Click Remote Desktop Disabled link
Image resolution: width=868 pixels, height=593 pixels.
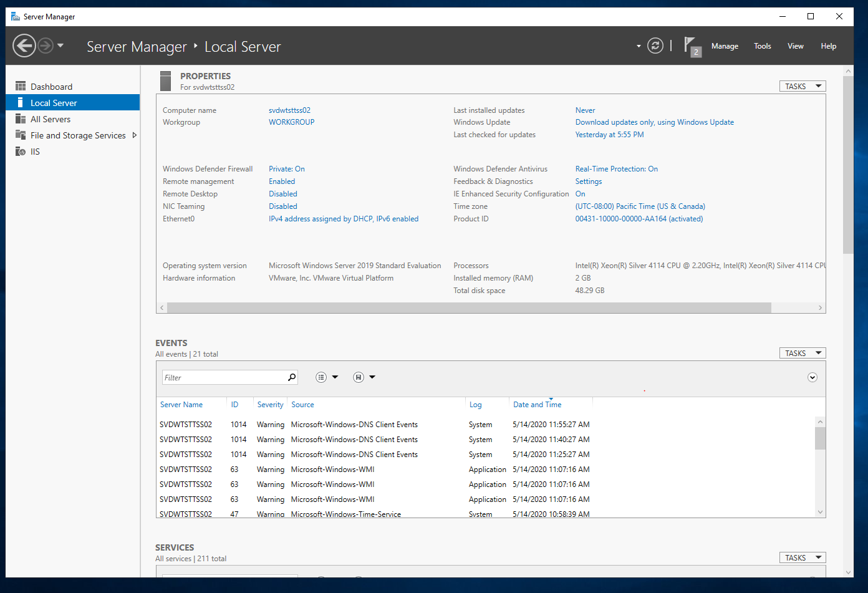pos(283,194)
